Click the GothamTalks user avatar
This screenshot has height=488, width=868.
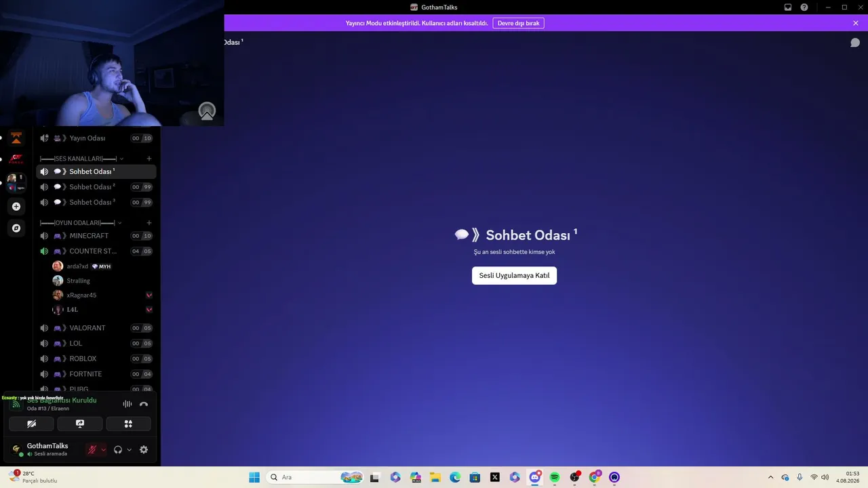click(x=16, y=449)
